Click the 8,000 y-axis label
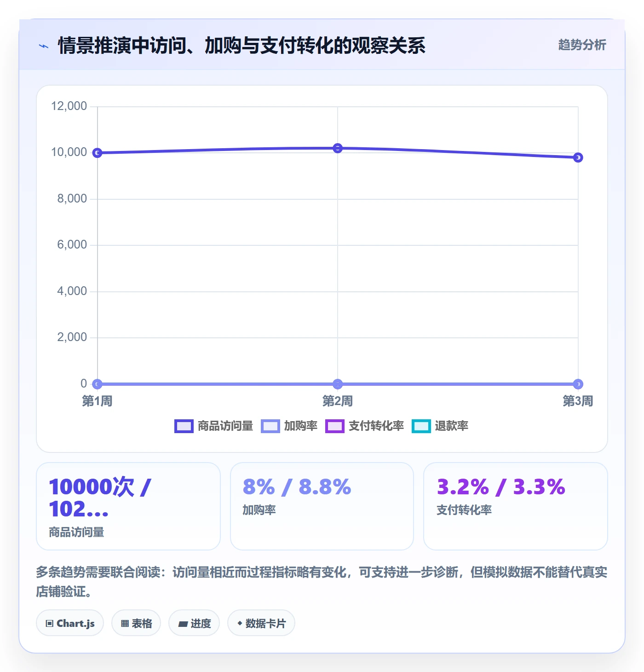 click(72, 199)
